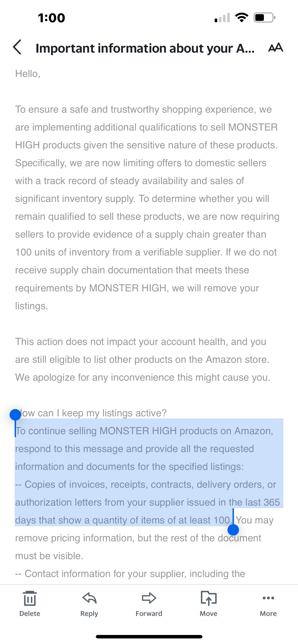The height and width of the screenshot is (644, 298).
Task: Tap the email subject title
Action: pos(145,48)
